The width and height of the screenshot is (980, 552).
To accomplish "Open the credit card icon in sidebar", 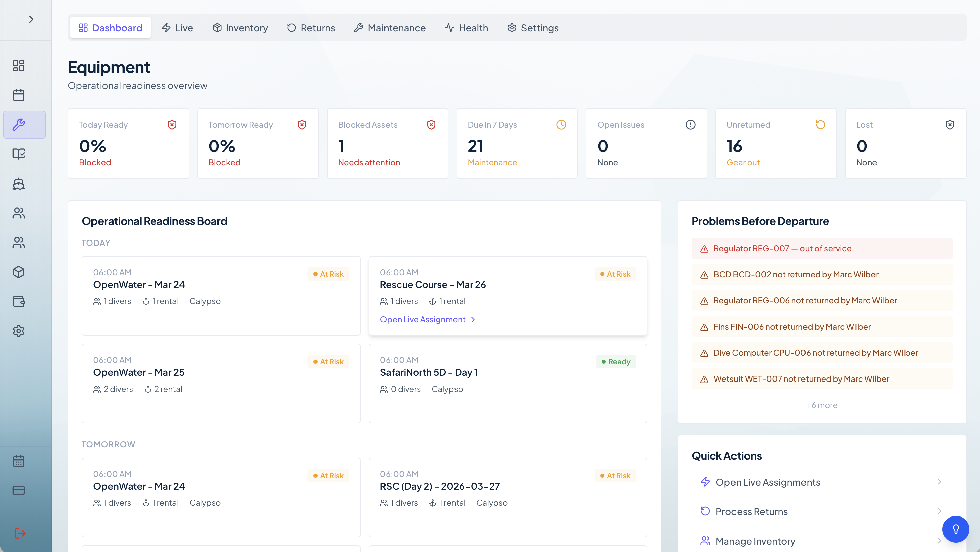I will (19, 490).
